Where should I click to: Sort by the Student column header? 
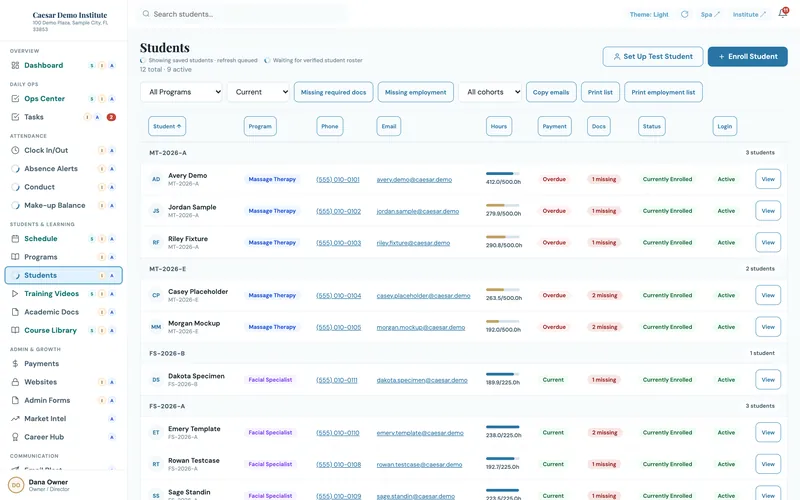tap(167, 126)
